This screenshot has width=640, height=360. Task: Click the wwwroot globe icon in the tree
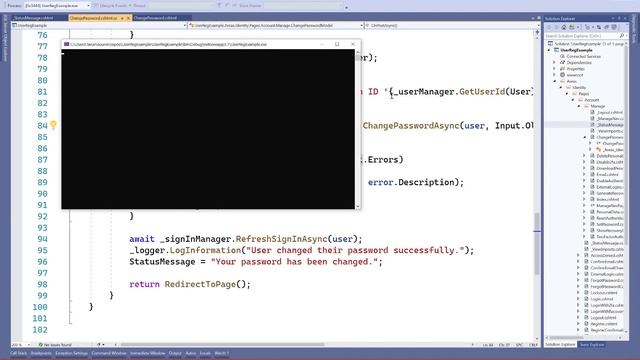coord(562,75)
